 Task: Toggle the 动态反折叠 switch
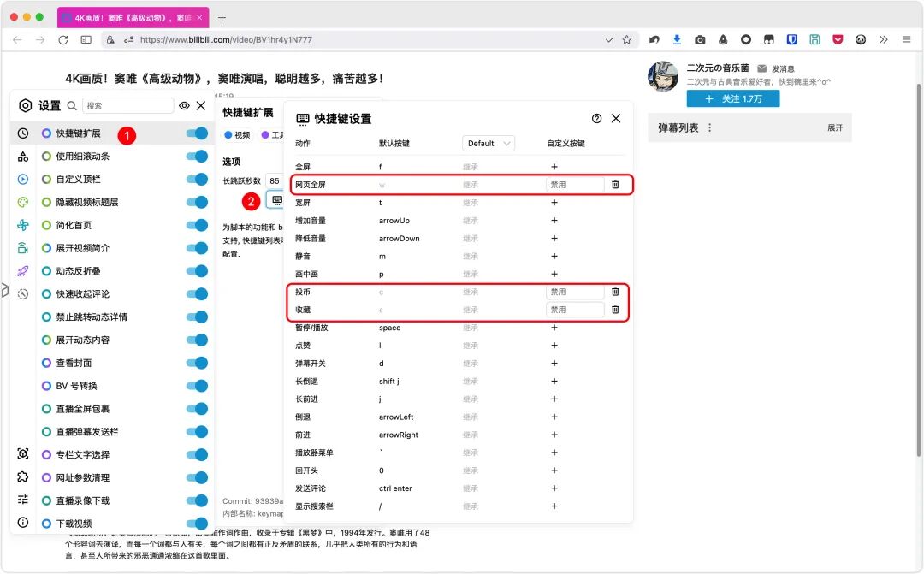tap(197, 271)
